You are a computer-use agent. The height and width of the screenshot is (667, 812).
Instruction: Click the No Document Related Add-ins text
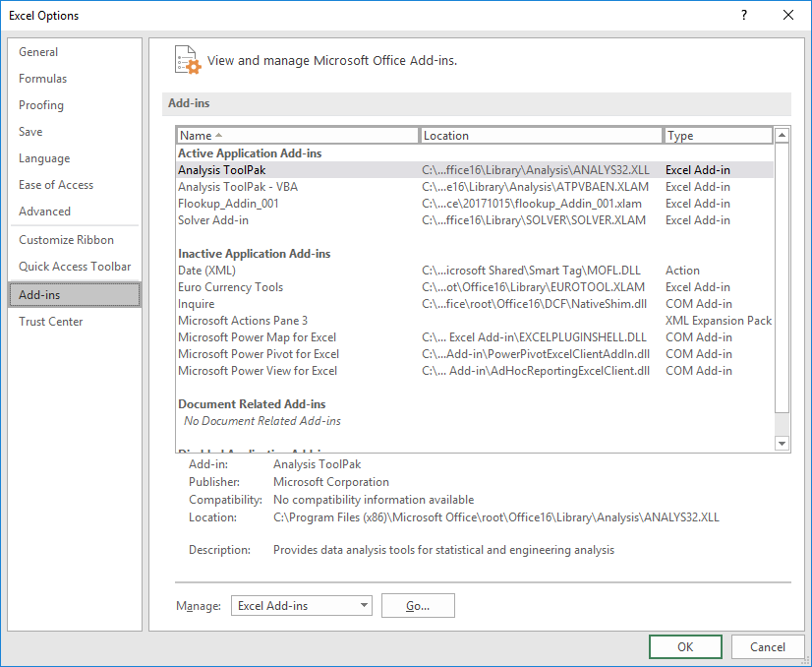262,421
